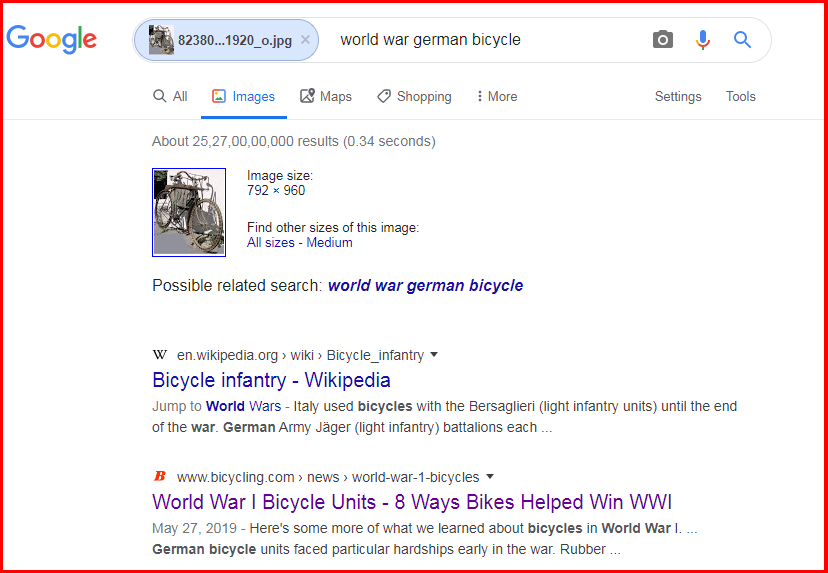Viewport: 828px width, 573px height.
Task: Open 'Bicycle infantry - Wikipedia' result
Action: tap(271, 380)
